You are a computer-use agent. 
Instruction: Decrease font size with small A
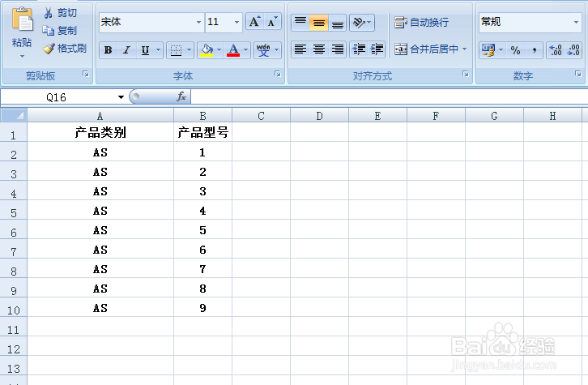273,22
